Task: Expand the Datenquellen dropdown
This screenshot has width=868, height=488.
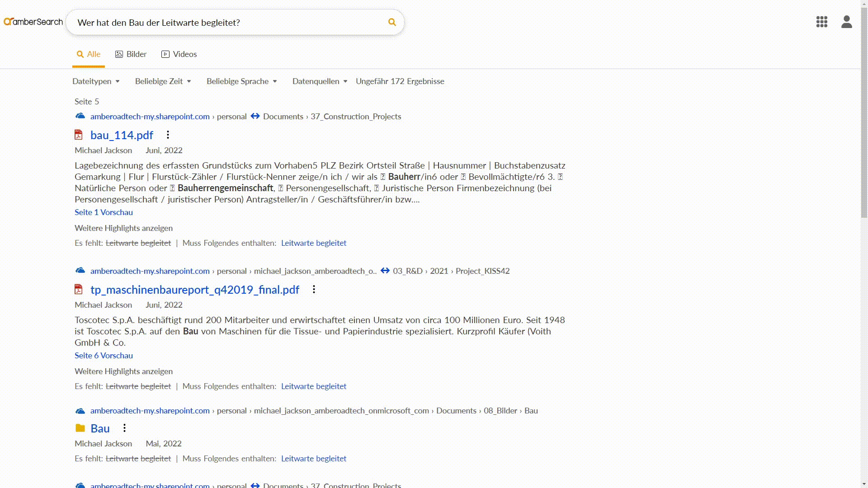Action: click(x=319, y=81)
